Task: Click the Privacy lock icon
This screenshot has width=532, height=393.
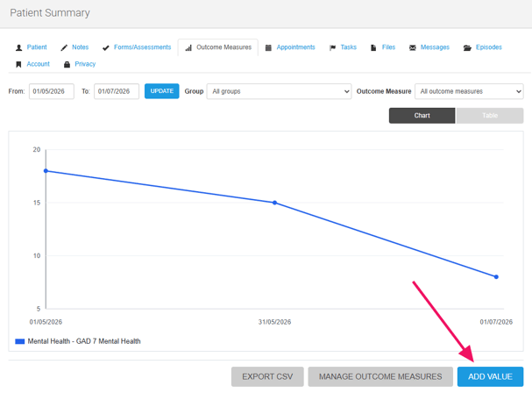Action: pyautogui.click(x=67, y=65)
